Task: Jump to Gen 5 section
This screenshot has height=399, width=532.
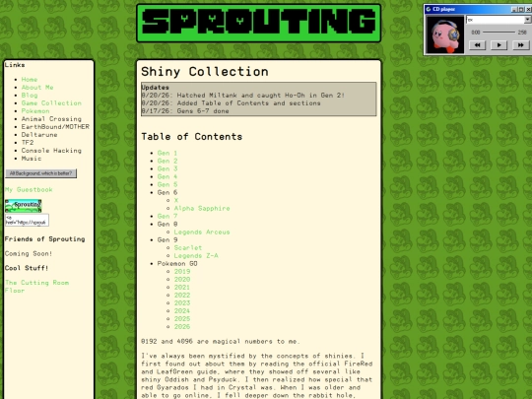Action: 167,184
